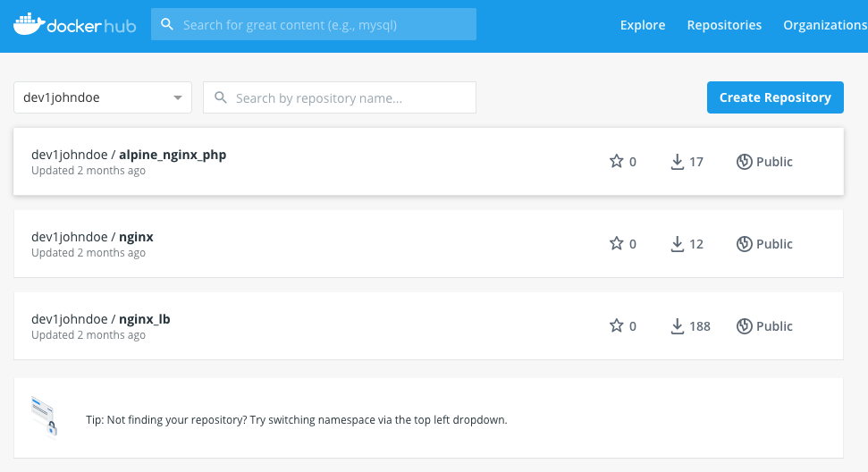Open the dev1johndoe namespace dropdown
The width and height of the screenshot is (868, 472).
(103, 97)
